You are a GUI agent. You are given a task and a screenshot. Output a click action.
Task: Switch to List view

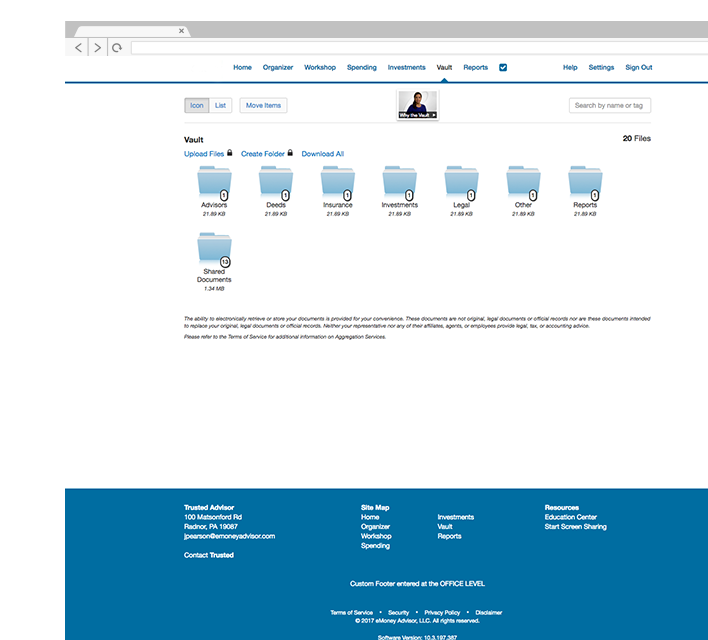pyautogui.click(x=220, y=105)
